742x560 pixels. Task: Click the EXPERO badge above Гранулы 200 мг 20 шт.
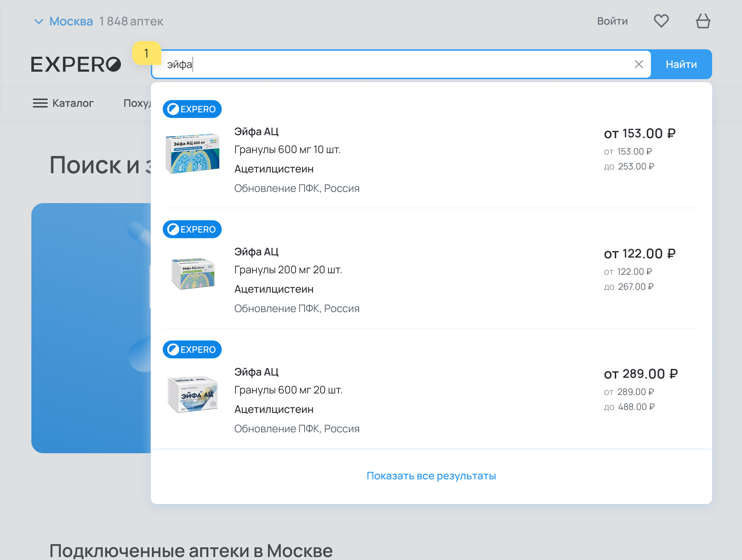[192, 229]
